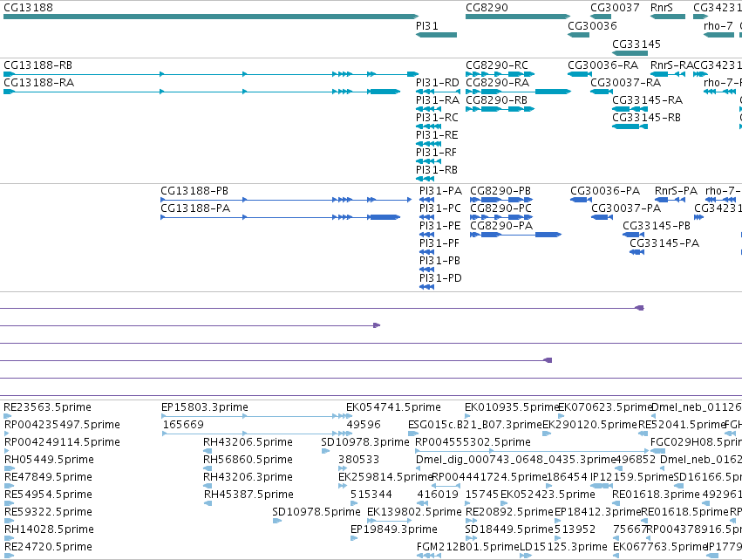
Task: Select the CG13188 gene bar
Action: [x=211, y=17]
